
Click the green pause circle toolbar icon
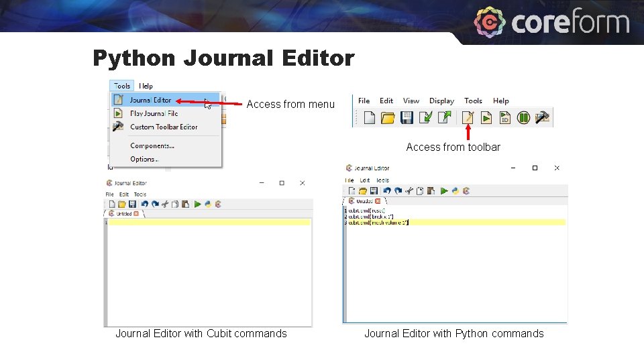pyautogui.click(x=523, y=118)
